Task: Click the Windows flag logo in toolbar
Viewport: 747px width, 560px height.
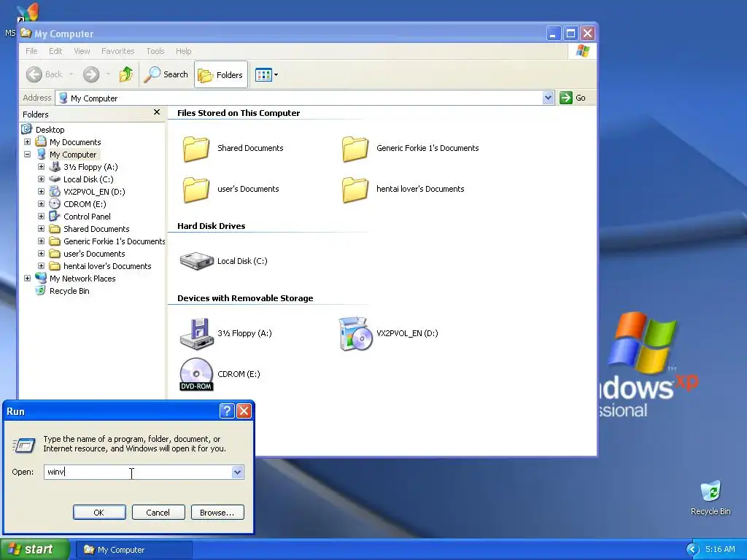Action: pyautogui.click(x=582, y=51)
